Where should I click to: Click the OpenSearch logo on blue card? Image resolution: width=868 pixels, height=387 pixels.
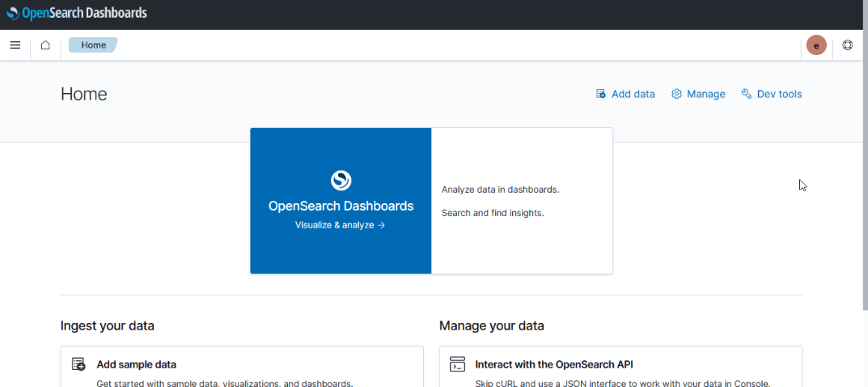click(341, 180)
